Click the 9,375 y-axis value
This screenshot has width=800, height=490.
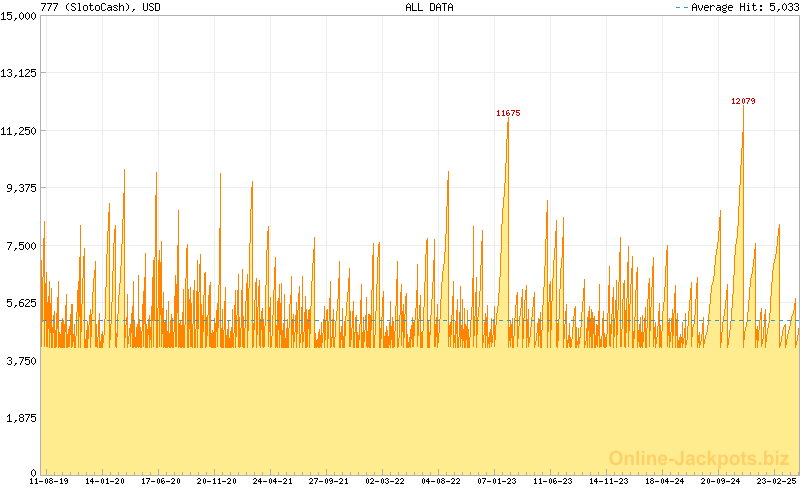point(22,188)
